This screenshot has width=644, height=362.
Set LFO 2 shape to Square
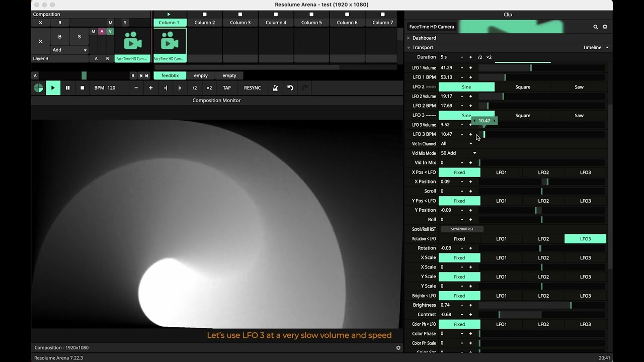[523, 87]
